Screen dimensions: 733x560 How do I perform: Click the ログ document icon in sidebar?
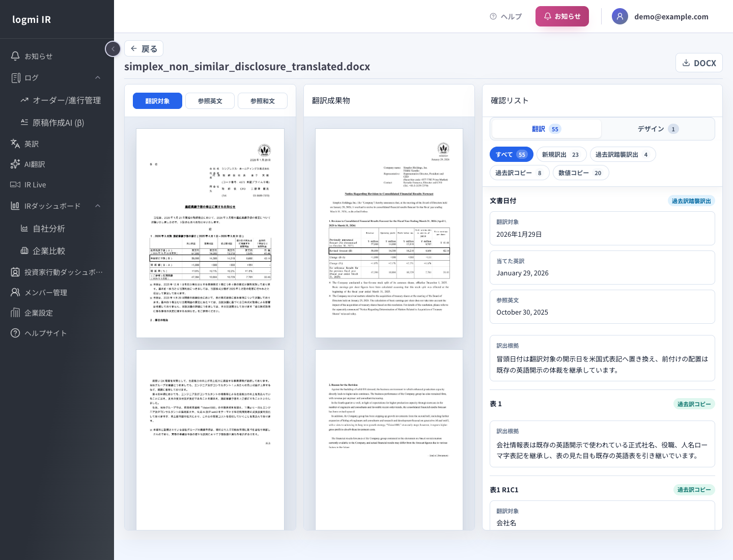coord(15,78)
